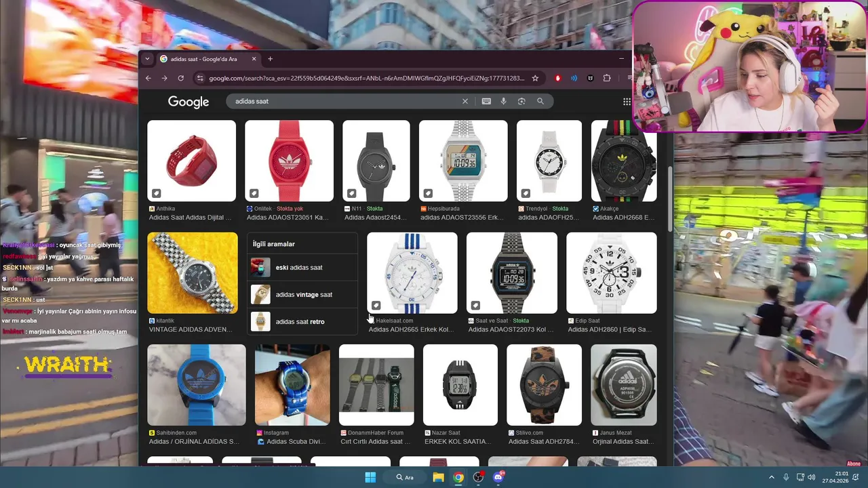Open taskbar Ara search box
The image size is (868, 488).
coord(406,477)
